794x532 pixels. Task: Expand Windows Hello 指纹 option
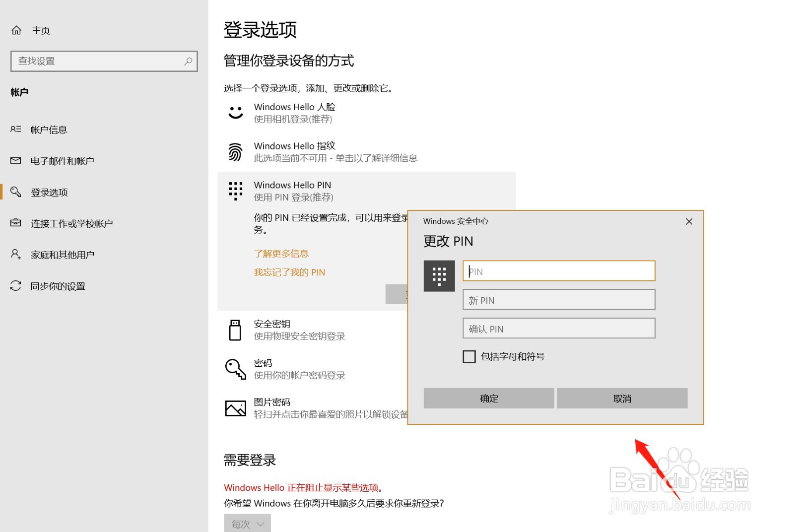click(x=295, y=146)
